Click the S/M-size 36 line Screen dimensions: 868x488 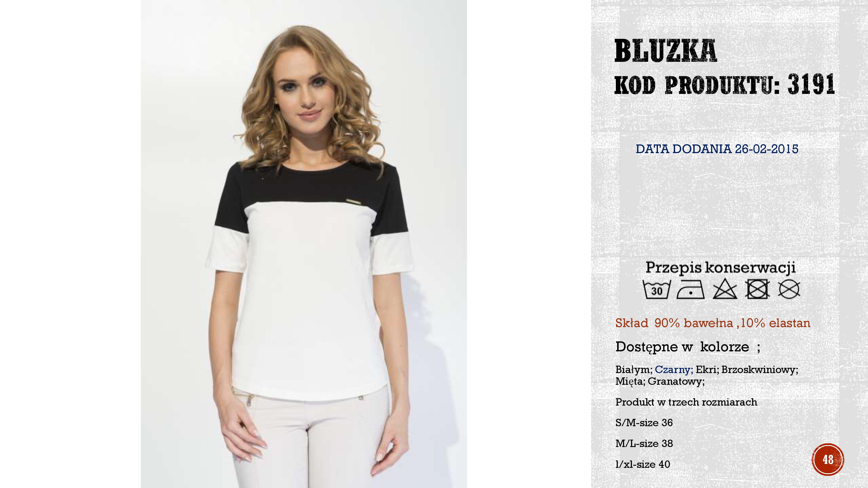pos(644,423)
